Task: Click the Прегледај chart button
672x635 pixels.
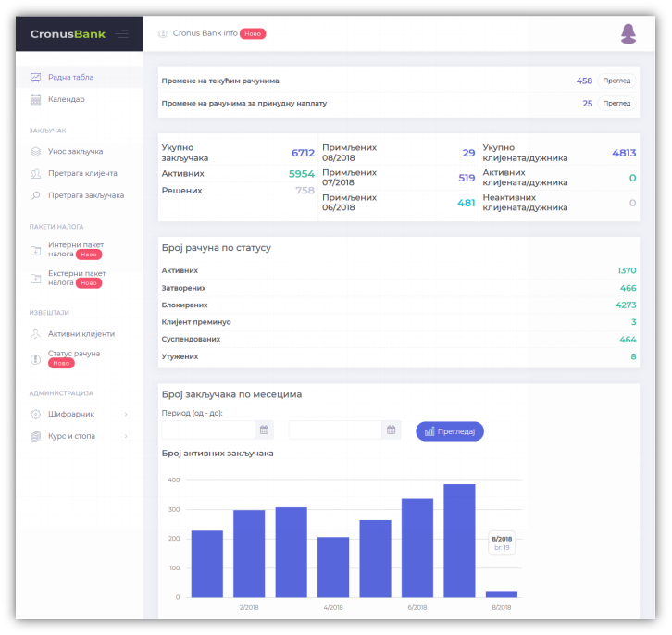Action: 450,431
